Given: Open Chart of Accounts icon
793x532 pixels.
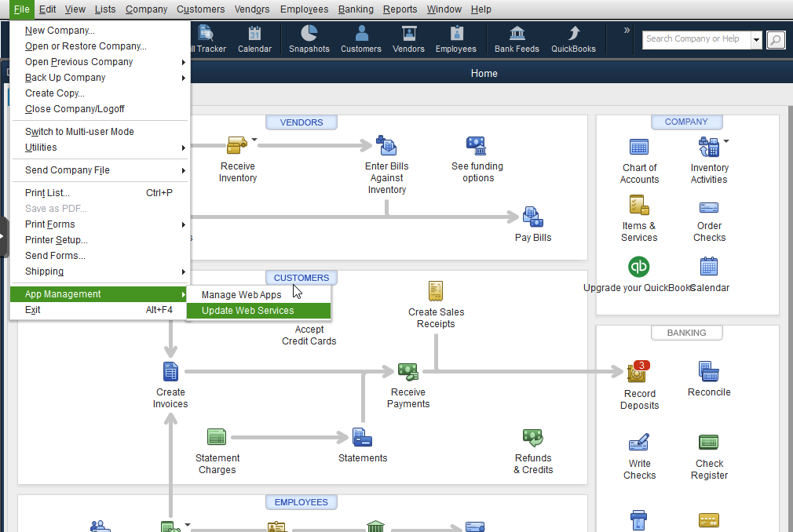Looking at the screenshot, I should click(639, 147).
